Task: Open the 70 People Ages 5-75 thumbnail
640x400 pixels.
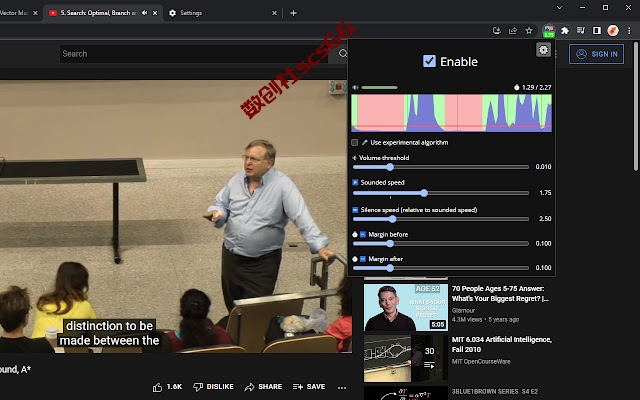Action: [406, 307]
